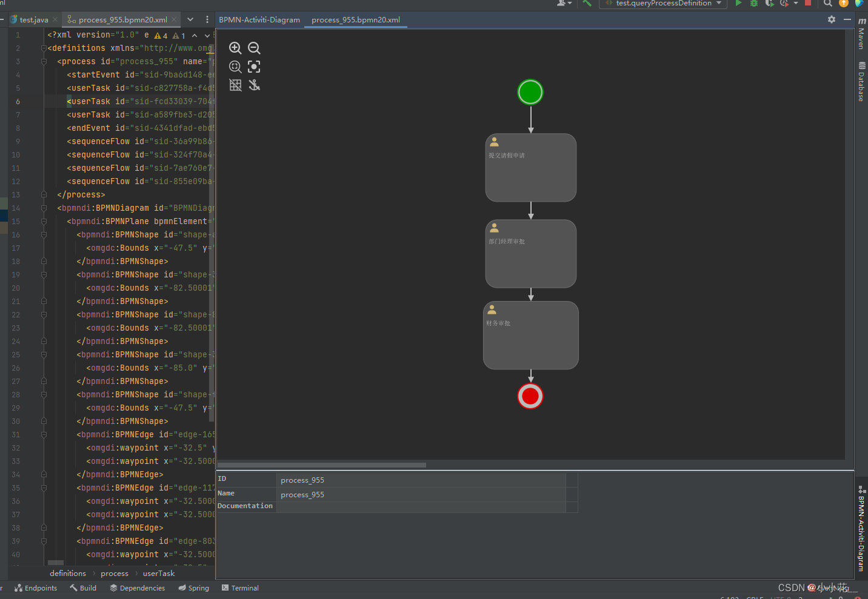The width and height of the screenshot is (868, 599).
Task: Stop the running process
Action: (x=808, y=3)
